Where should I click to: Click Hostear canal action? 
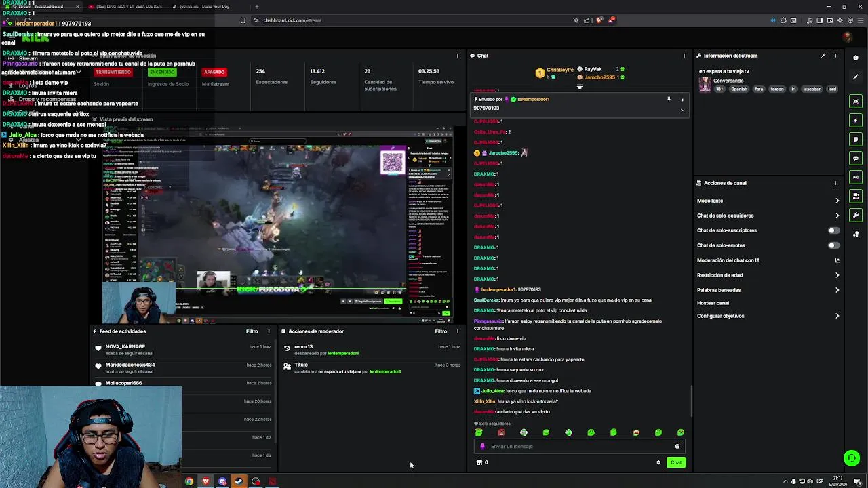(713, 303)
